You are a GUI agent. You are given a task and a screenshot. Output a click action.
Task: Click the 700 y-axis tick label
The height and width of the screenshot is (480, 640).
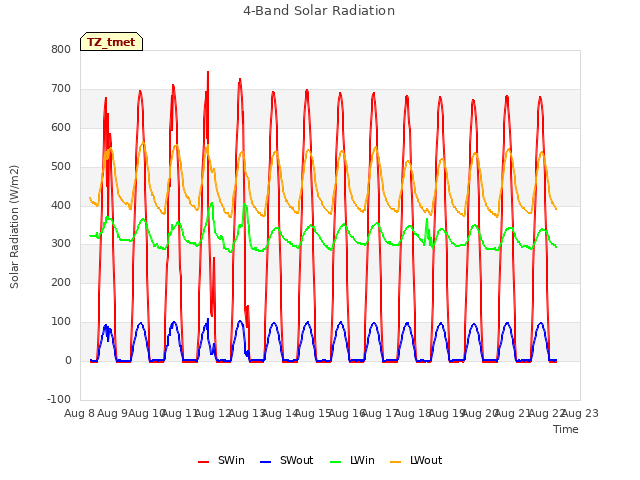point(61,89)
